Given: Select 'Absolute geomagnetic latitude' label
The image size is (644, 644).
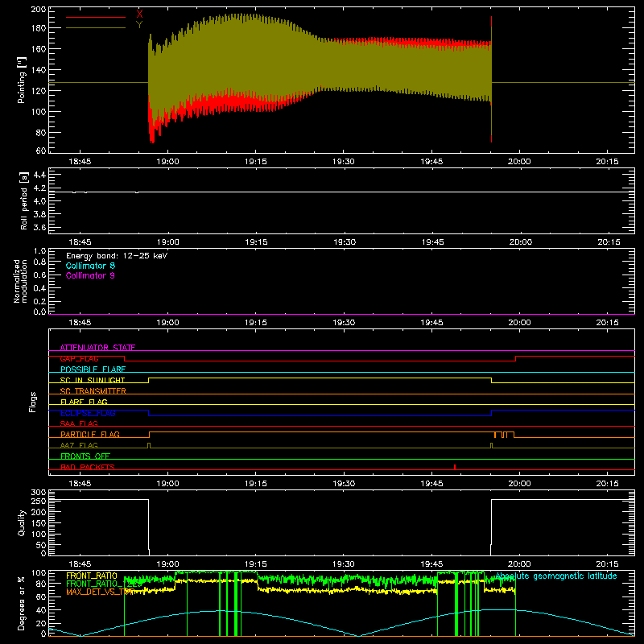Looking at the screenshot, I should click(556, 576).
